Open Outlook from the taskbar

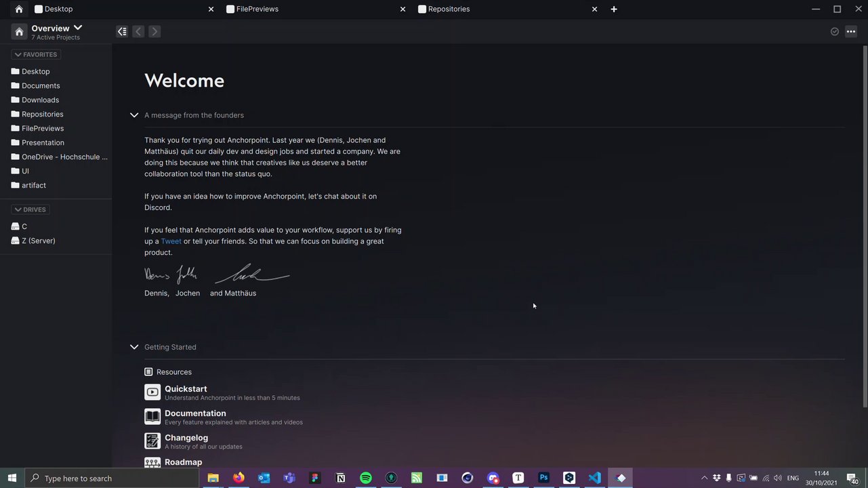pos(264,478)
